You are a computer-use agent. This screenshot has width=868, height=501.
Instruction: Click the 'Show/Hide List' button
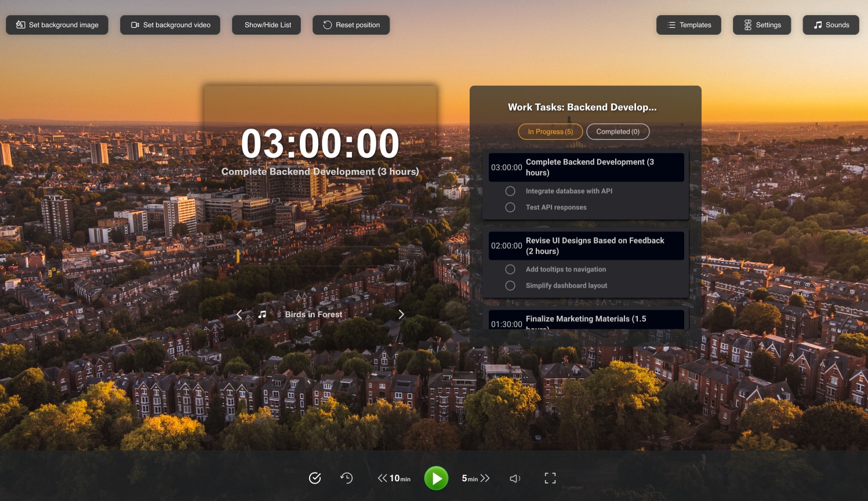coord(266,25)
